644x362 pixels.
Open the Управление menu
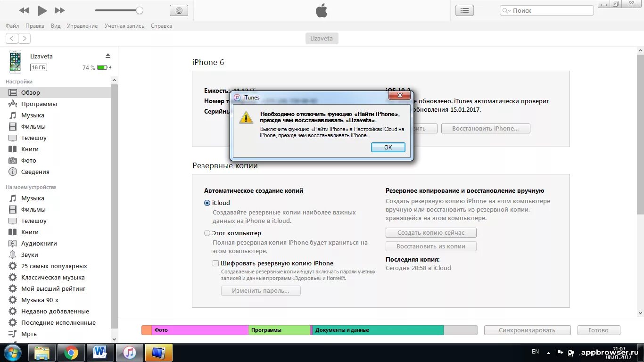click(x=82, y=26)
